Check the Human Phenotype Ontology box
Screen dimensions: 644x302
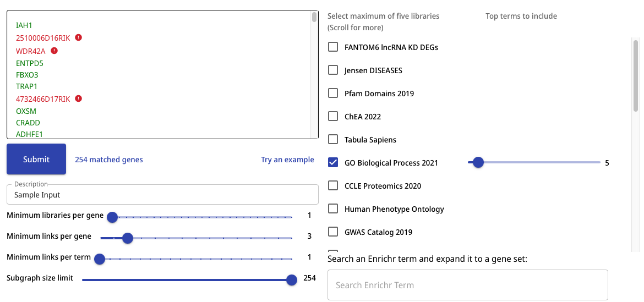tap(333, 209)
